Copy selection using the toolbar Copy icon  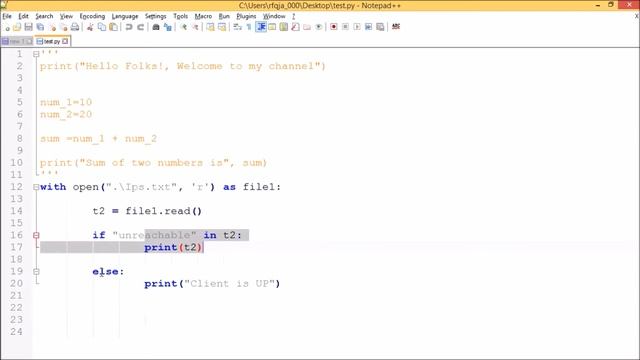click(x=102, y=27)
